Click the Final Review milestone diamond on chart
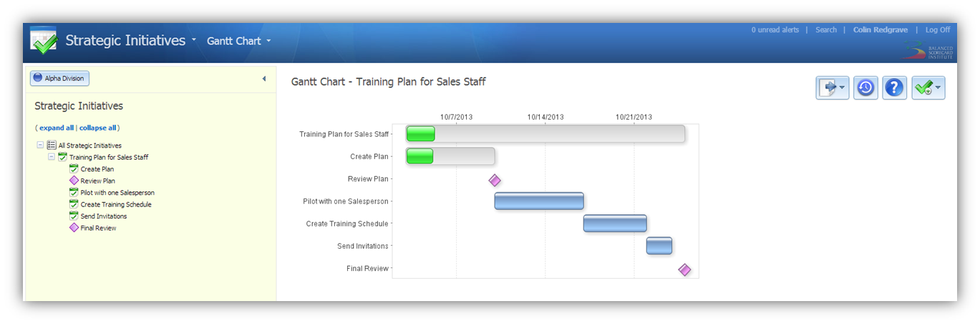Image resolution: width=980 pixels, height=324 pixels. coord(684,270)
